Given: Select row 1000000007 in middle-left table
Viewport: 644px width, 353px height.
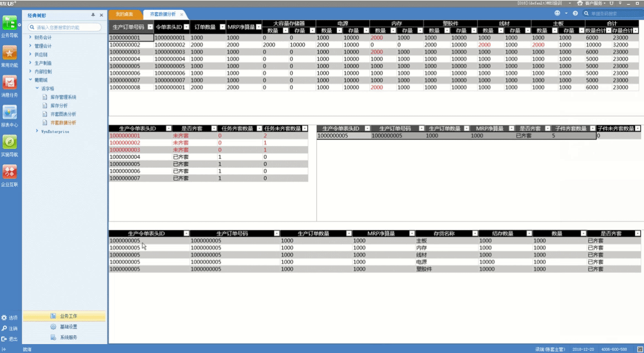Looking at the screenshot, I should click(208, 178).
